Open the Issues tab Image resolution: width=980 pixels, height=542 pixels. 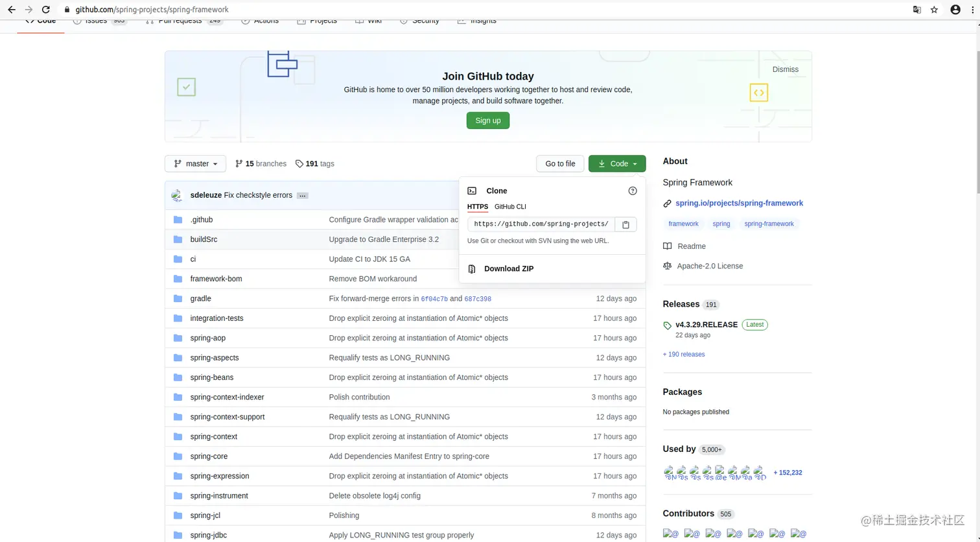[100, 21]
